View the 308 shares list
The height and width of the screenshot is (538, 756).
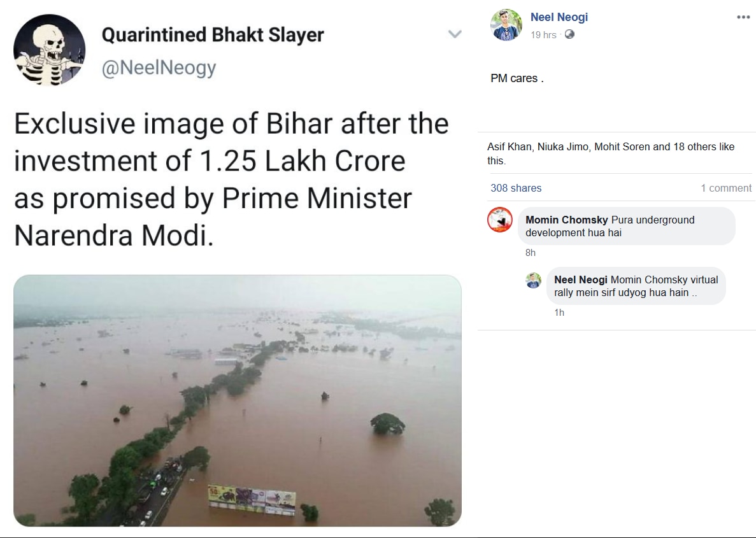pyautogui.click(x=516, y=188)
